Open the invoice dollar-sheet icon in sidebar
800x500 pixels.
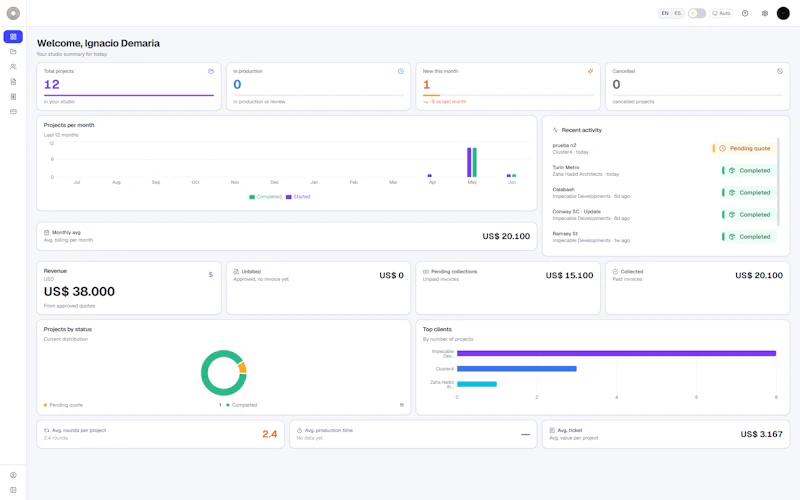point(13,96)
